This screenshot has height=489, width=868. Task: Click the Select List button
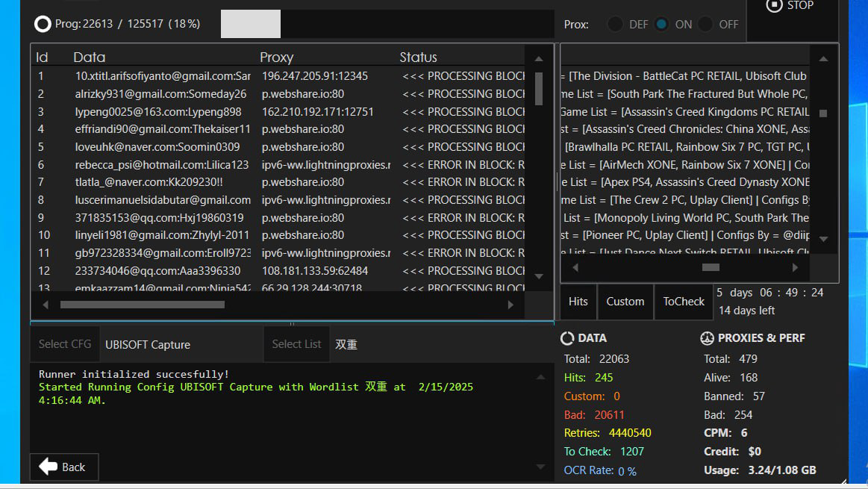296,344
